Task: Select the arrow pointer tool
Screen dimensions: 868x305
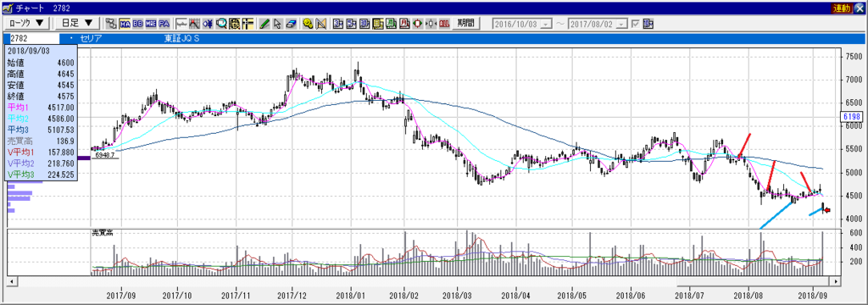Action: 278,23
